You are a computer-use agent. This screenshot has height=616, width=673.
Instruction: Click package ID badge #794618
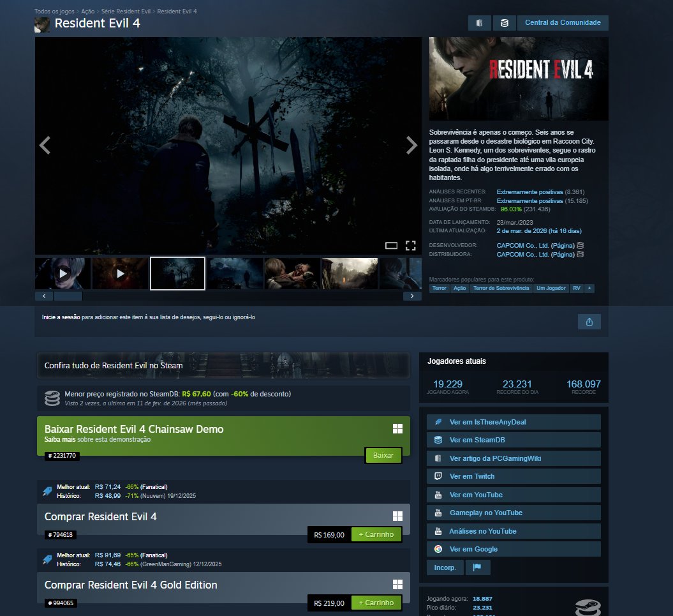(x=61, y=535)
